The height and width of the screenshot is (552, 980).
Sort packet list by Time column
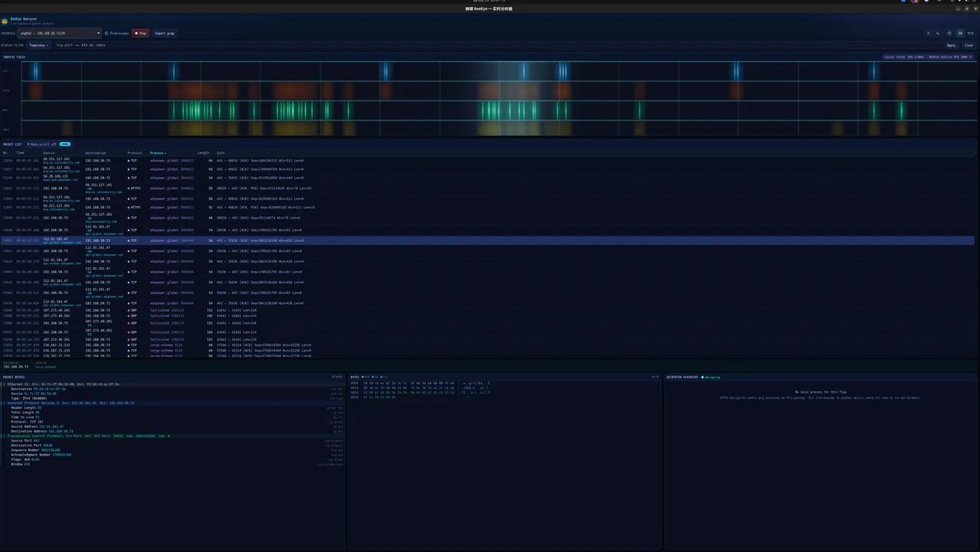pyautogui.click(x=21, y=153)
